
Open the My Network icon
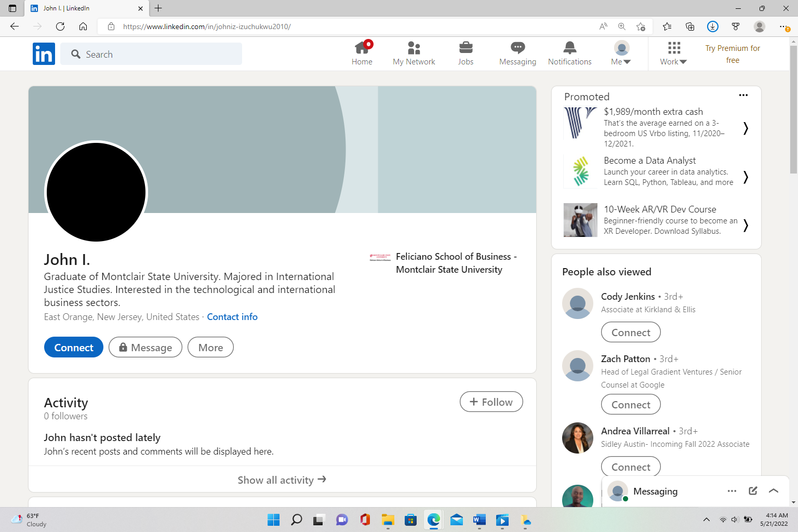tap(414, 54)
